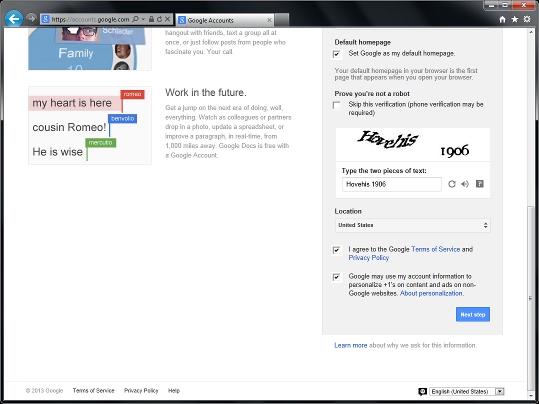Viewport: 539px width, 404px height.
Task: Click the Next step button
Action: (x=473, y=314)
